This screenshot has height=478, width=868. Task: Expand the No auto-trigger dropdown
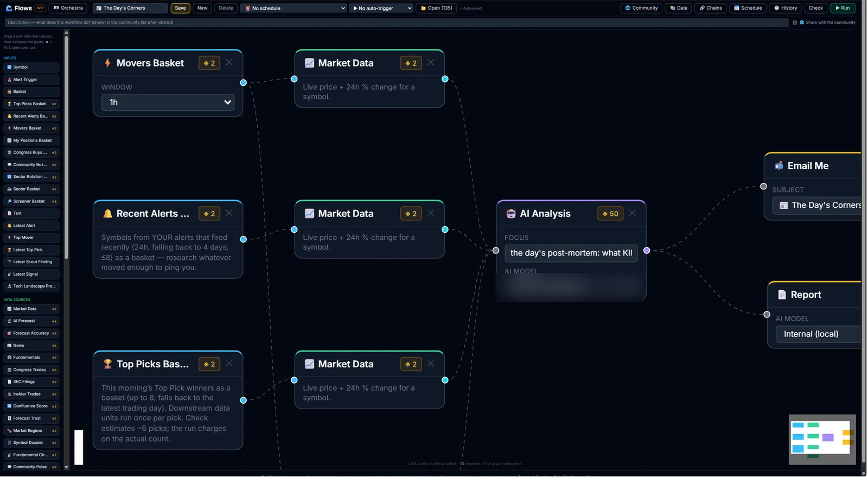pos(381,8)
